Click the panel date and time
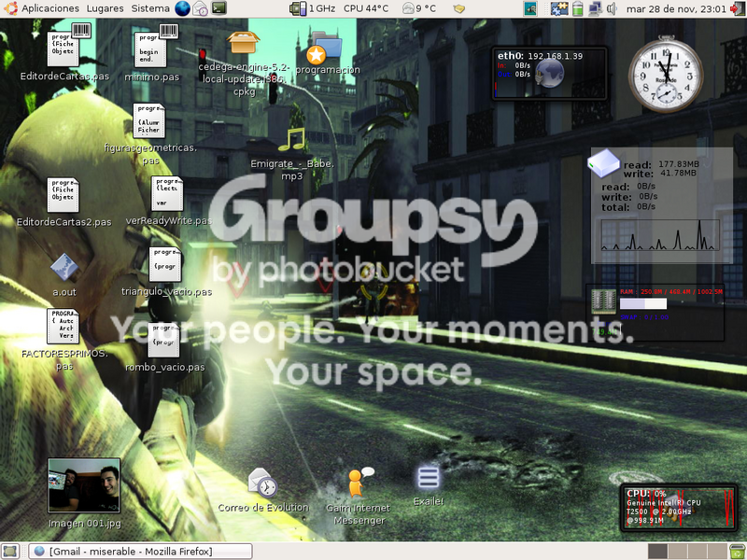 tap(676, 8)
